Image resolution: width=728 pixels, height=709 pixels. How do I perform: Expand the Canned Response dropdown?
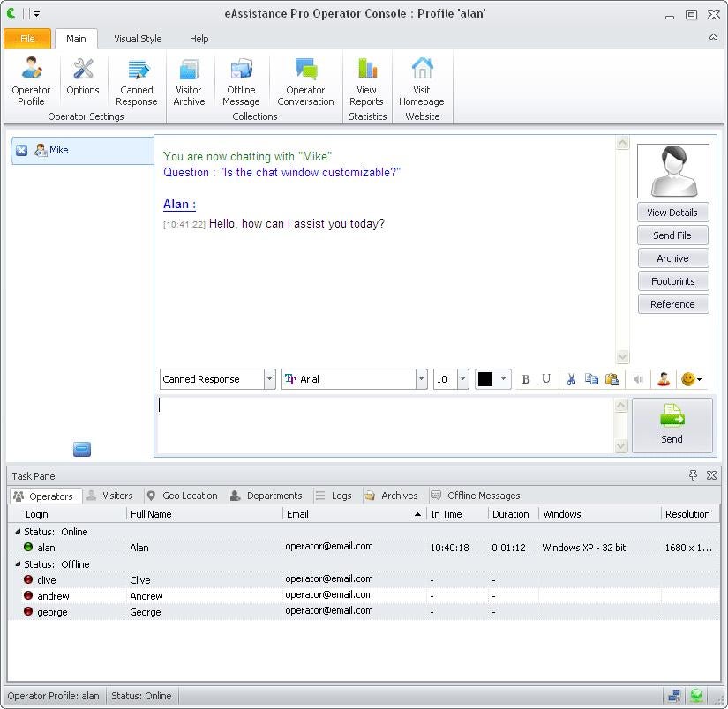pos(269,379)
